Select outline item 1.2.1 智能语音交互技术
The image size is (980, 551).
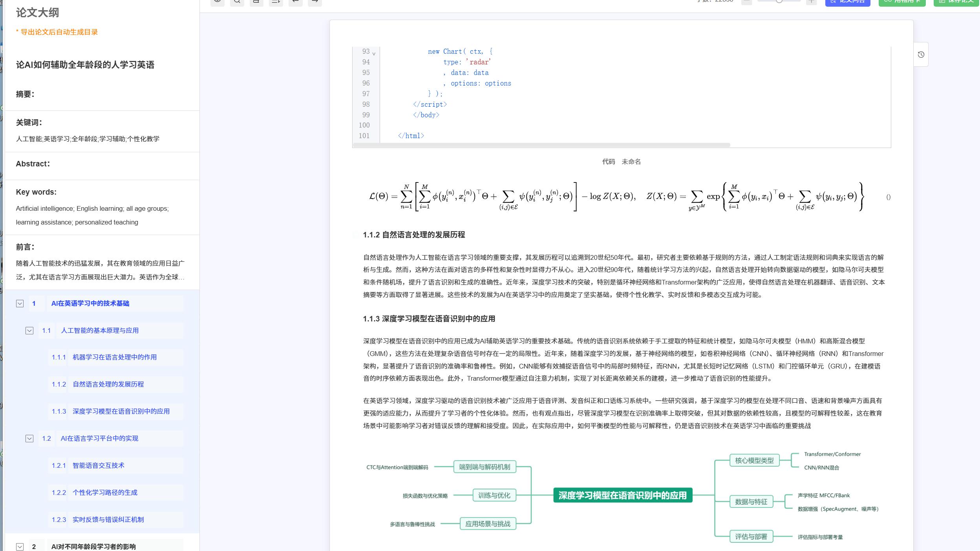tap(98, 465)
